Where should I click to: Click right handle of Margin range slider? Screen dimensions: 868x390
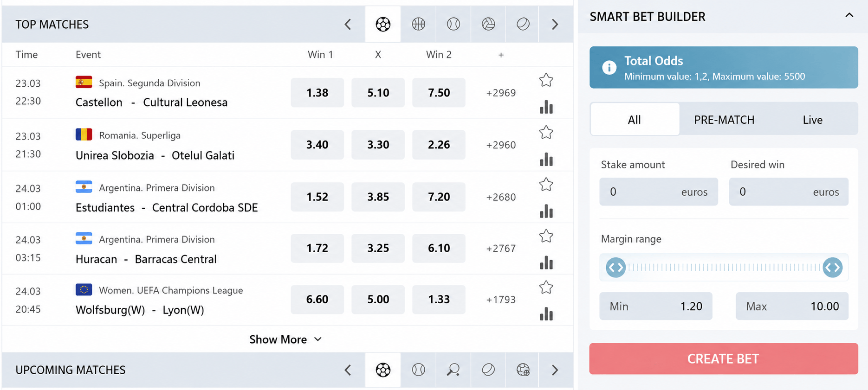pos(832,268)
